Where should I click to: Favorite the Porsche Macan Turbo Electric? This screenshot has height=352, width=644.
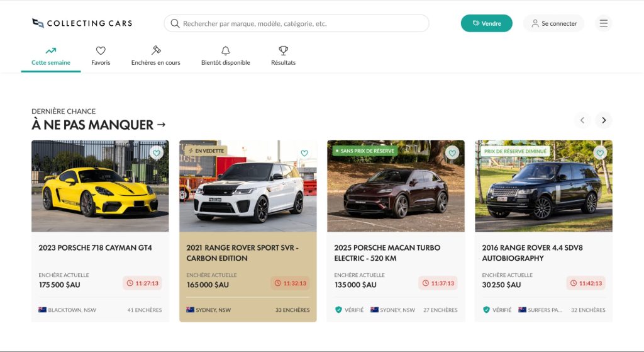452,153
